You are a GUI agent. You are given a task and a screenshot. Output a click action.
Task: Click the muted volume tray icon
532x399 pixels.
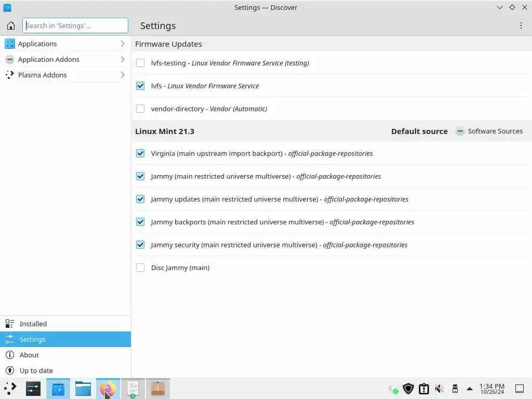click(x=440, y=389)
